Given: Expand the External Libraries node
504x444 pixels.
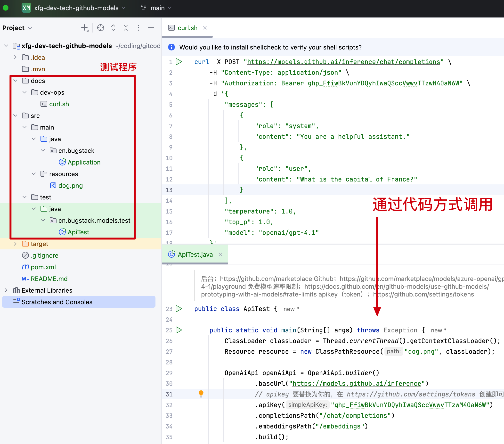Looking at the screenshot, I should [6, 290].
